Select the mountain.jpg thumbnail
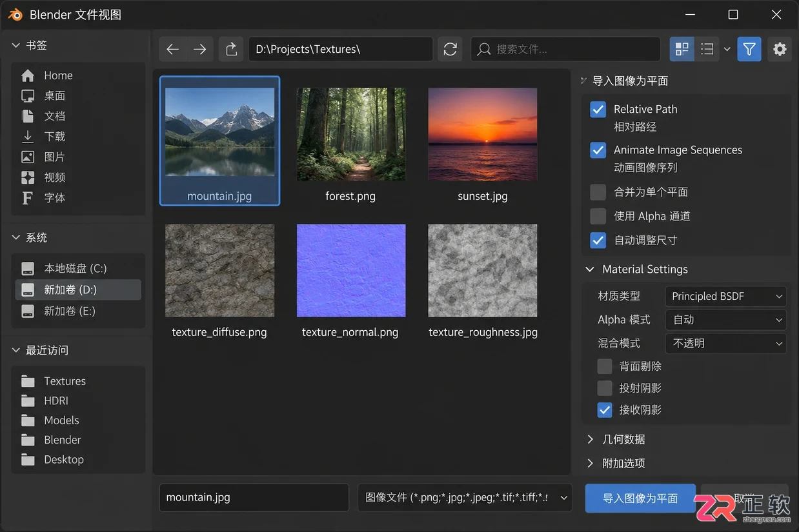Image resolution: width=799 pixels, height=532 pixels. 219,132
